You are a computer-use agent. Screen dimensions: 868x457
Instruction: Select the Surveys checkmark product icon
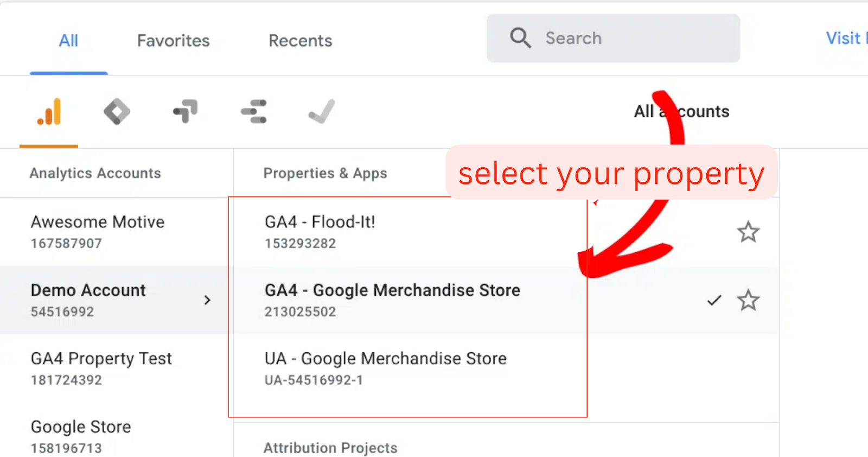(x=322, y=111)
